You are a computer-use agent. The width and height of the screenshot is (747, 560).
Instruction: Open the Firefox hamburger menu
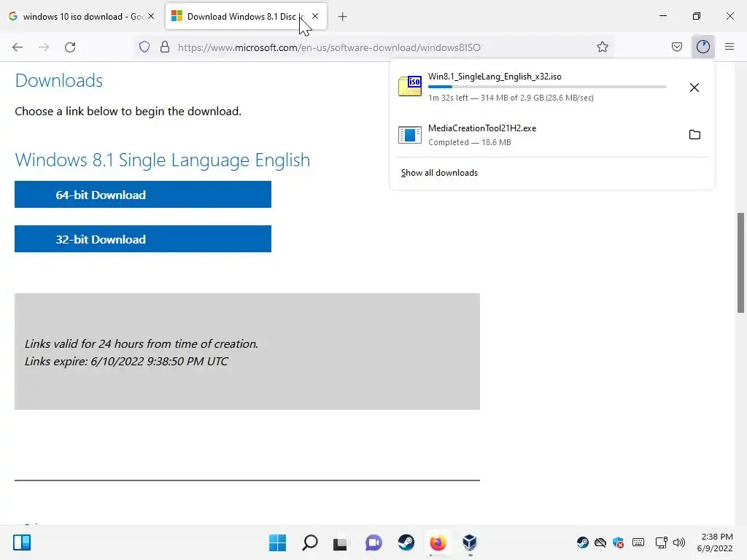729,47
